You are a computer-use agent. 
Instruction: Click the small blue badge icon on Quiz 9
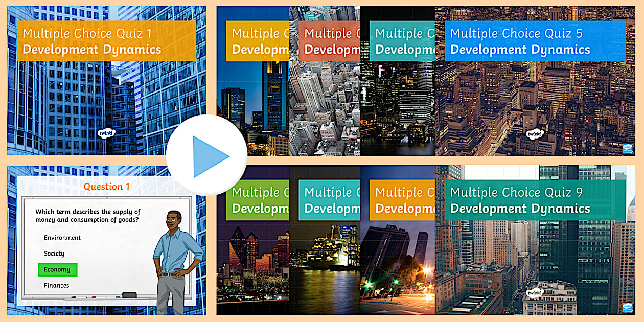pos(627,307)
